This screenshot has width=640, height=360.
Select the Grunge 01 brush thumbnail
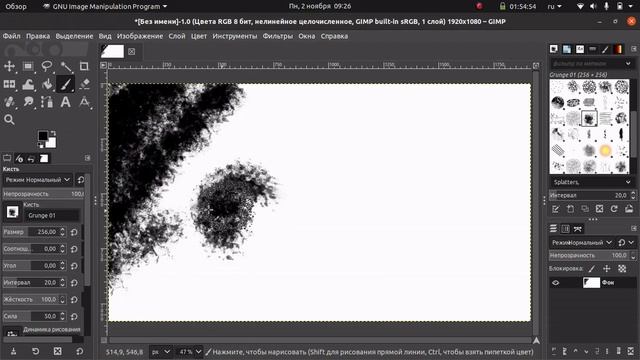pyautogui.click(x=589, y=118)
